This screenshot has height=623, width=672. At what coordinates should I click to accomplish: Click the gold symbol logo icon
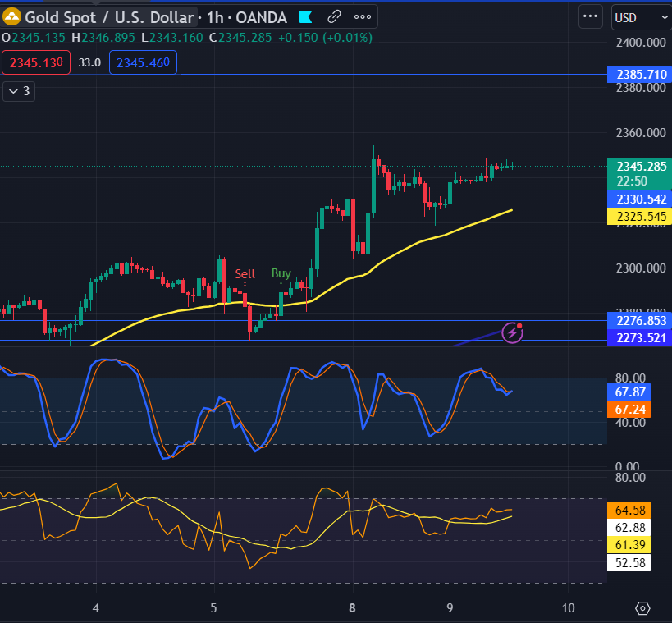coord(11,17)
